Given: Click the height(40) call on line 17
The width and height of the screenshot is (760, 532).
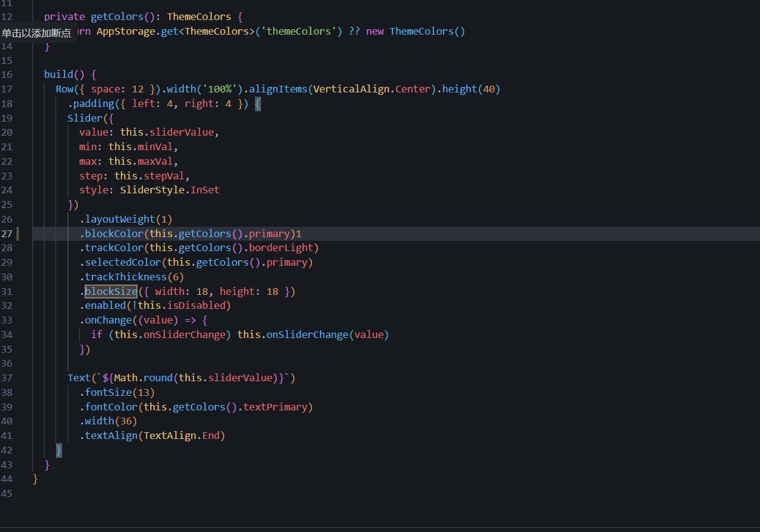Looking at the screenshot, I should (471, 89).
